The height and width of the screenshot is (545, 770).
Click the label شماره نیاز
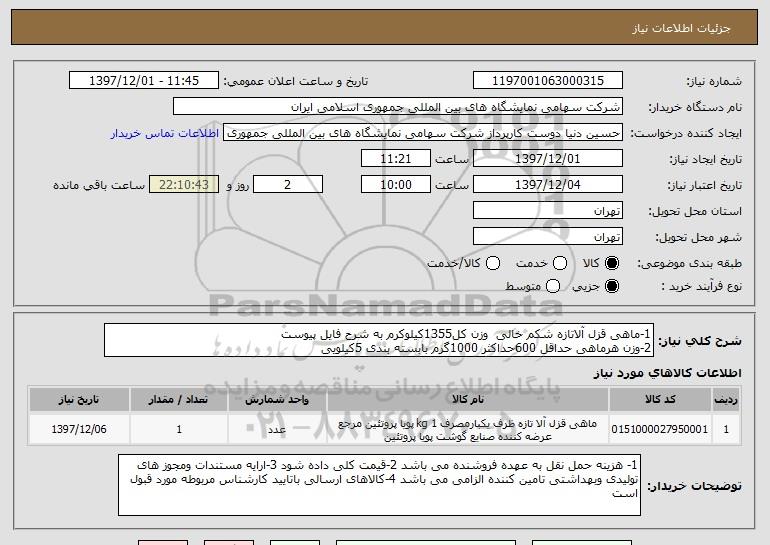[x=714, y=82]
